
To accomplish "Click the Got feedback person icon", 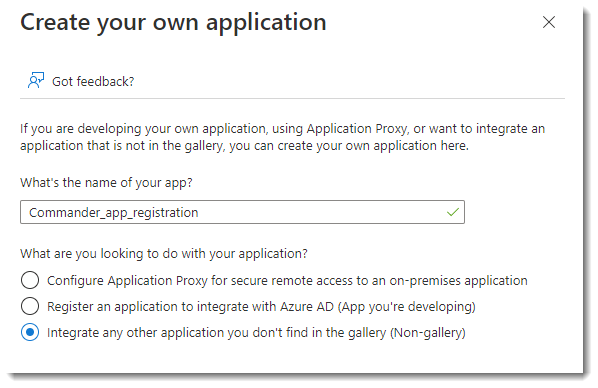I will (36, 80).
